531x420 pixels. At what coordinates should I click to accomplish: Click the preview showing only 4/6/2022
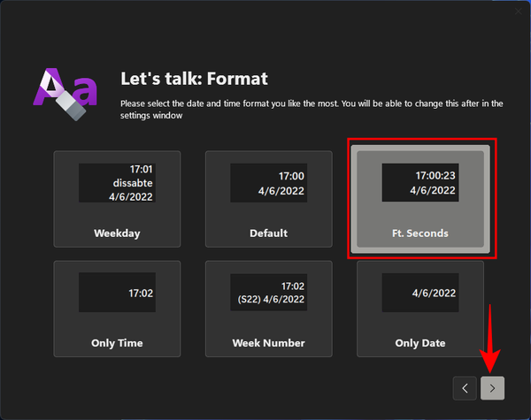click(x=420, y=293)
